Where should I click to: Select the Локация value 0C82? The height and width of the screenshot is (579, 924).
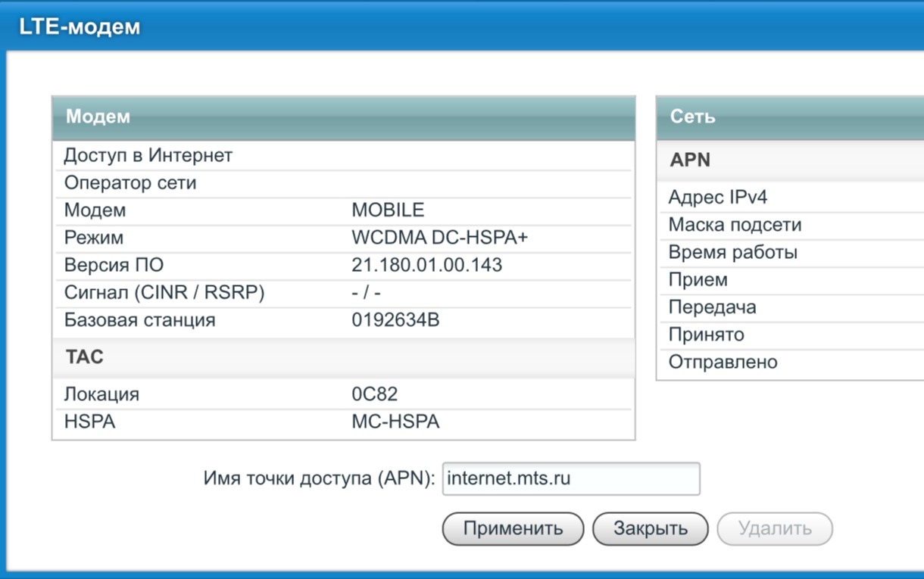tap(374, 394)
